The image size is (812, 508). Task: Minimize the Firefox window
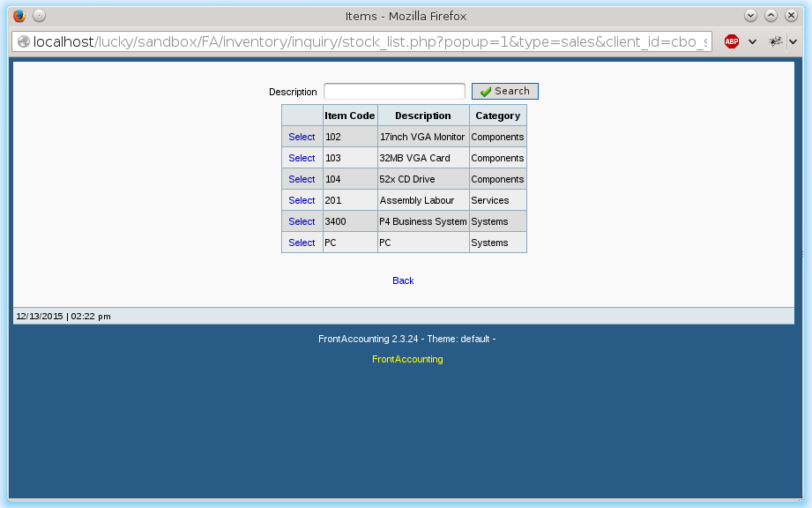750,16
